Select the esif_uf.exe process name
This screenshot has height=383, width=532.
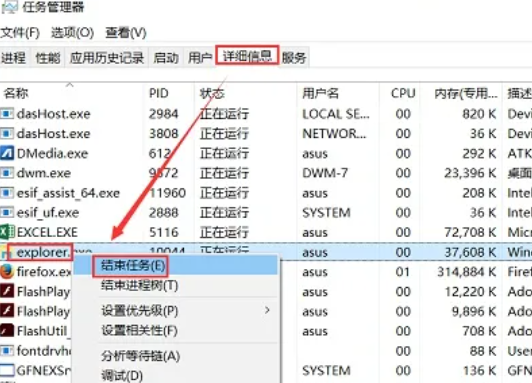coord(48,213)
